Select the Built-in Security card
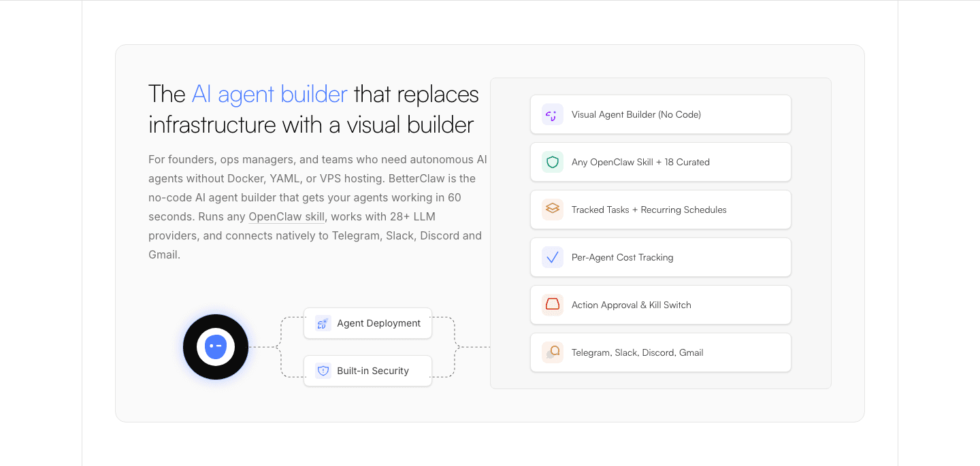This screenshot has height=466, width=980. tap(367, 371)
